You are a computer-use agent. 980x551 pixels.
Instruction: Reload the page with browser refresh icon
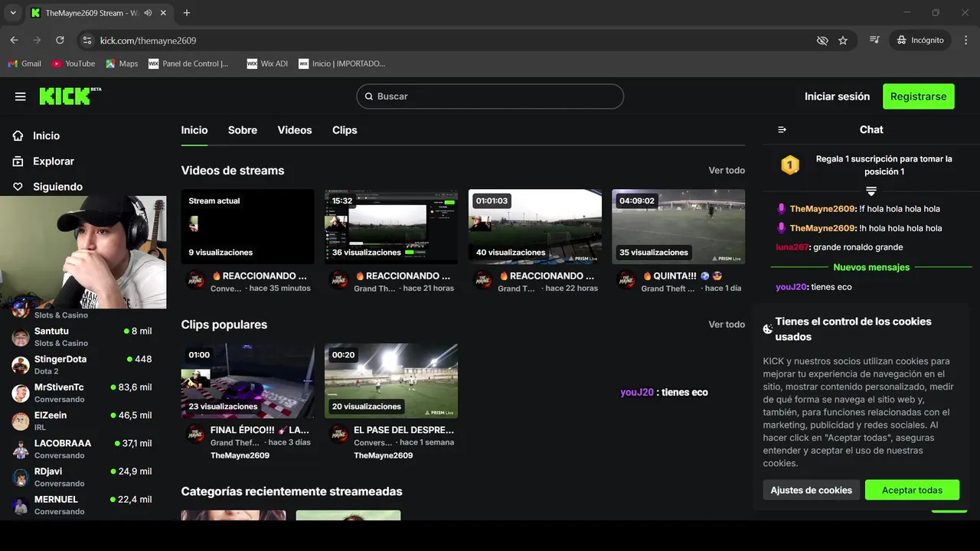click(x=60, y=41)
